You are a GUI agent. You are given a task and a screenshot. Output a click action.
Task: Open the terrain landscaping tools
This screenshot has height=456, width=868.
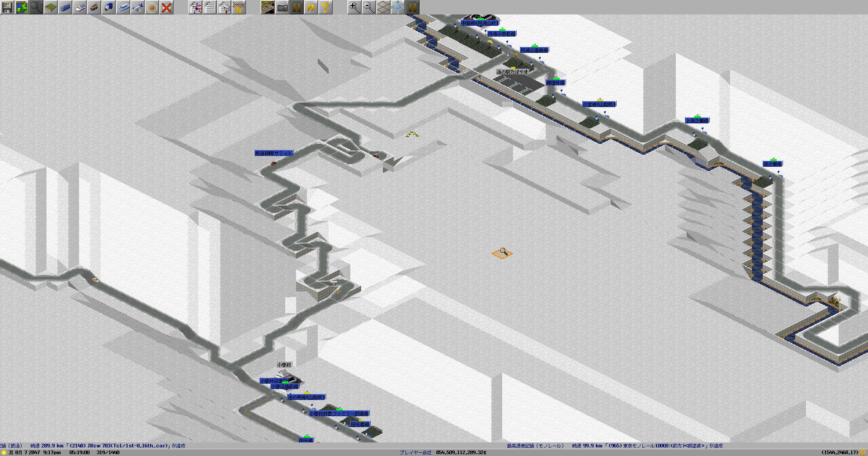click(x=51, y=7)
